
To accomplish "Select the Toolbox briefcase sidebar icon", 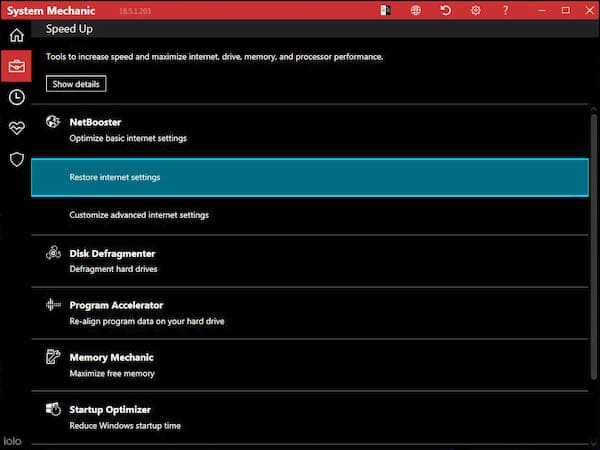I will coord(16,66).
